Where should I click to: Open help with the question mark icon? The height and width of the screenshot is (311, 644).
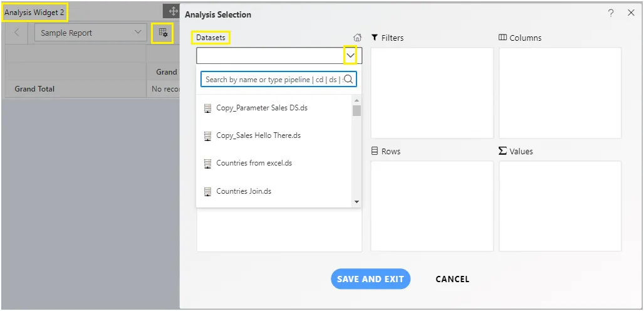point(611,13)
